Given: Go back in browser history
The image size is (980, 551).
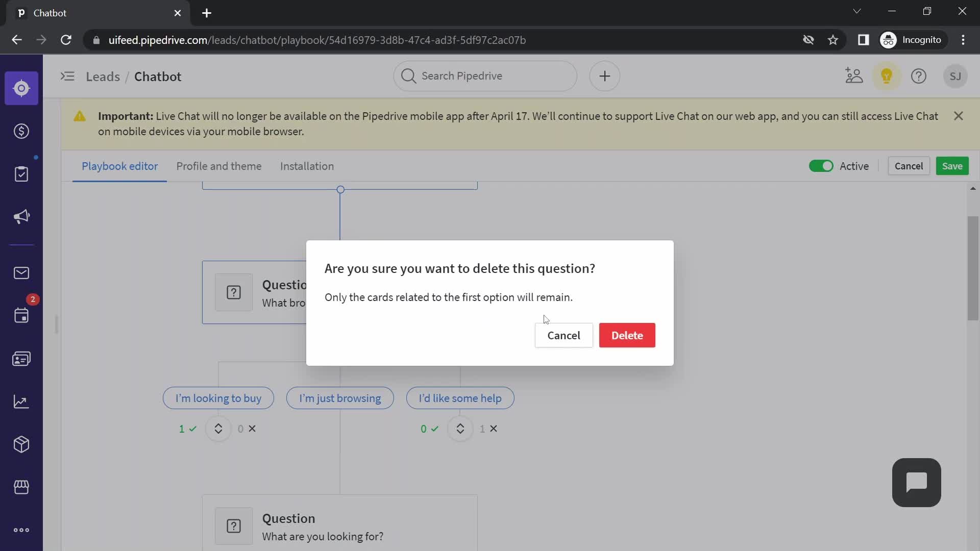Looking at the screenshot, I should coord(17,40).
